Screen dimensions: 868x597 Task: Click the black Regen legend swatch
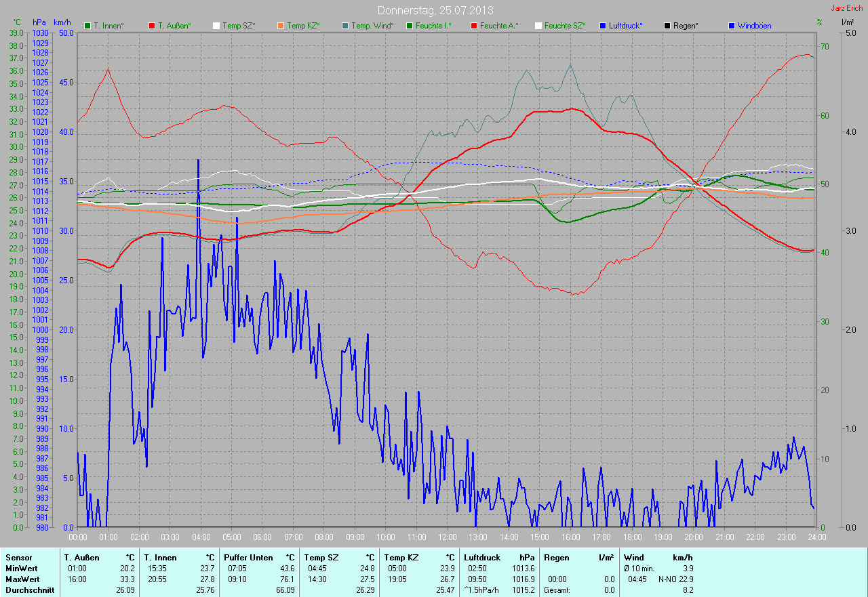pos(667,26)
